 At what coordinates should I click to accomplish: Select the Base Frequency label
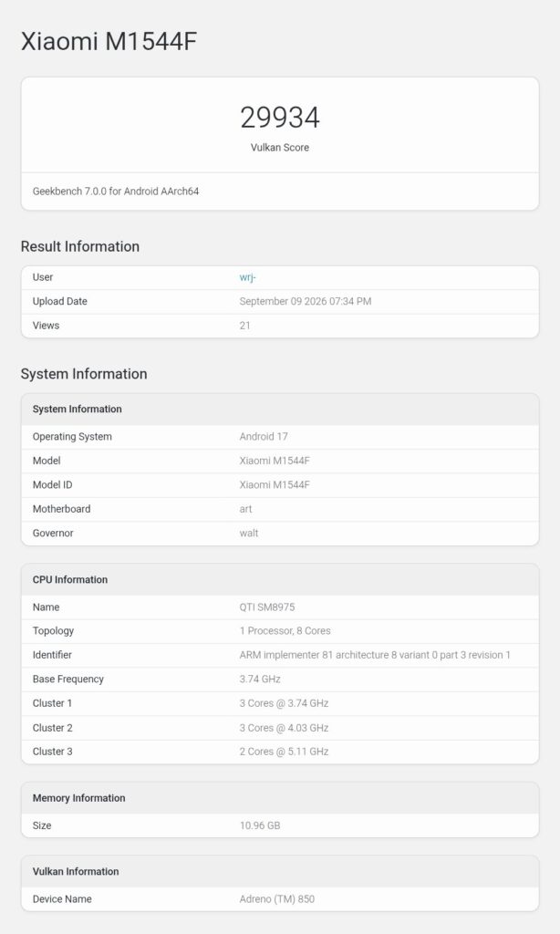(67, 679)
